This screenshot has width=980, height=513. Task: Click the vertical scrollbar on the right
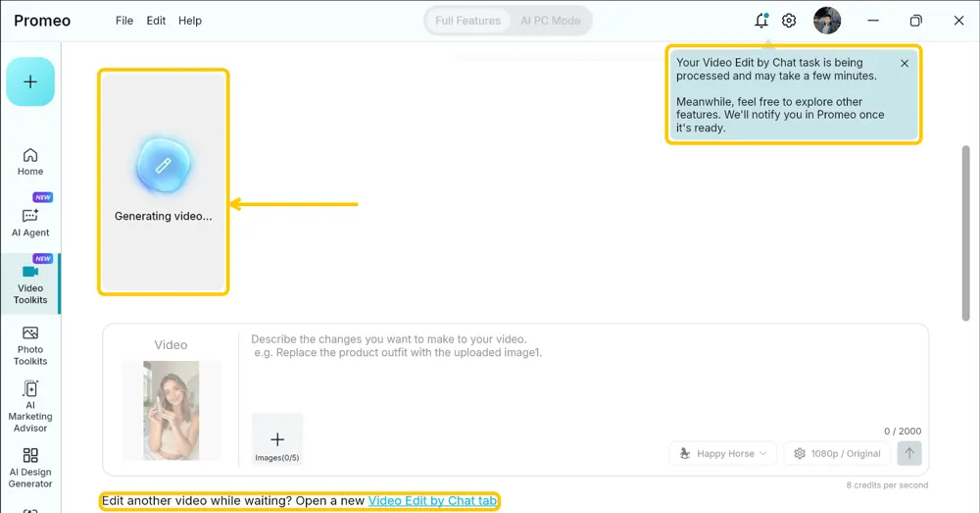(x=965, y=232)
